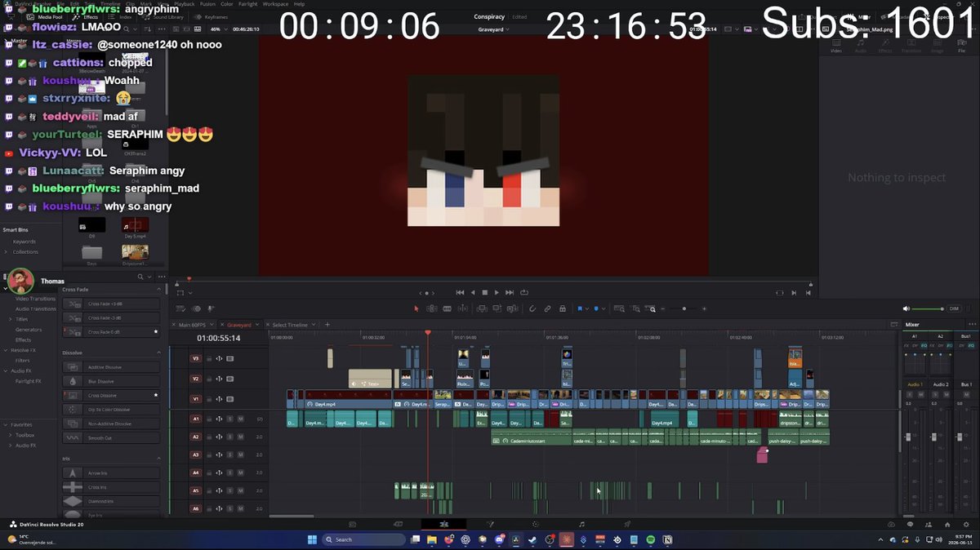Disable video track V1 enable icon
Viewport: 980px width, 550px height.
tap(229, 399)
